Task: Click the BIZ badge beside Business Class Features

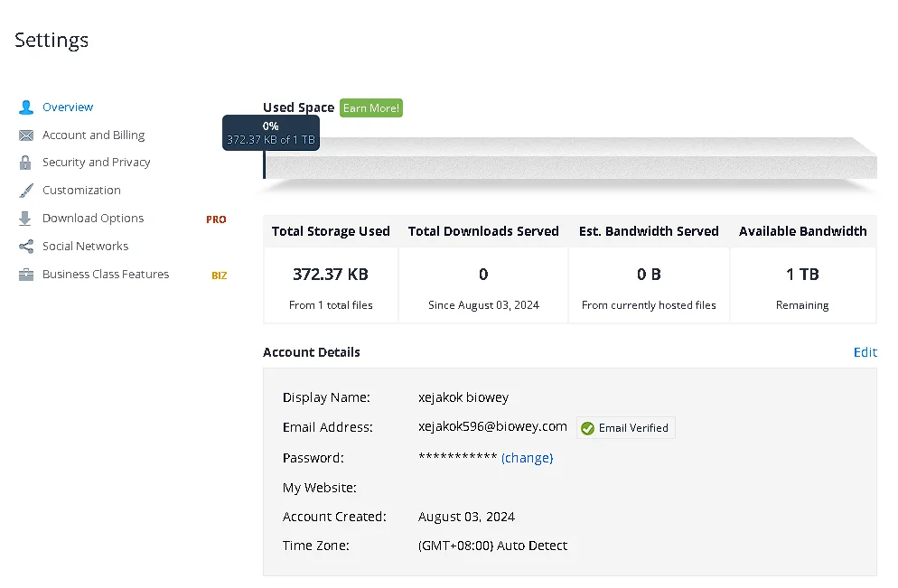Action: [x=219, y=275]
